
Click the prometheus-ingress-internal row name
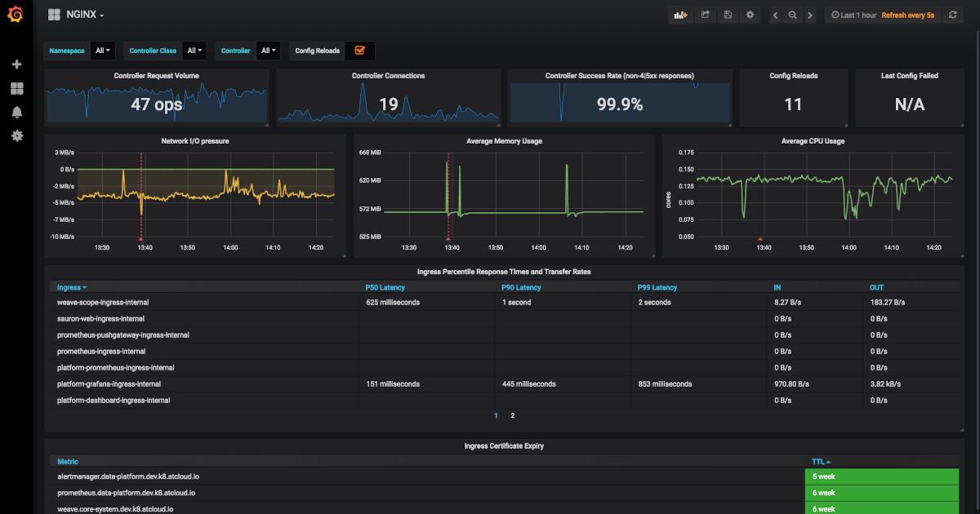pyautogui.click(x=101, y=352)
